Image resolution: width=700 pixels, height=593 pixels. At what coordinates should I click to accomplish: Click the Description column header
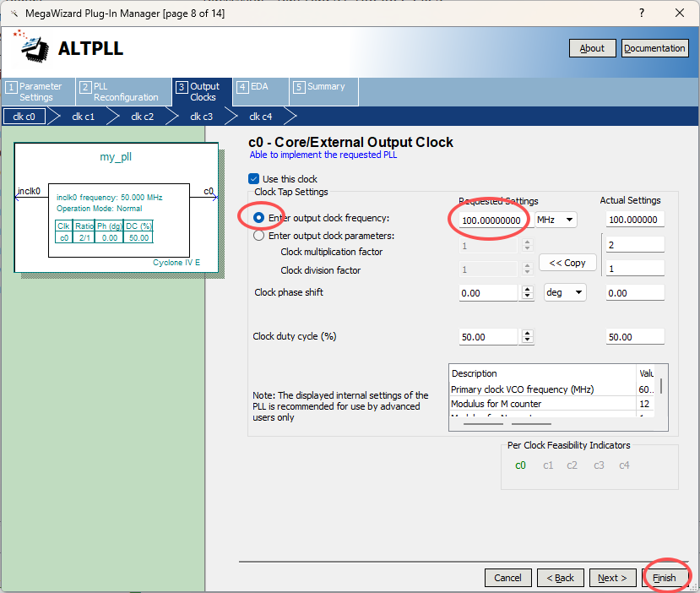[542, 373]
